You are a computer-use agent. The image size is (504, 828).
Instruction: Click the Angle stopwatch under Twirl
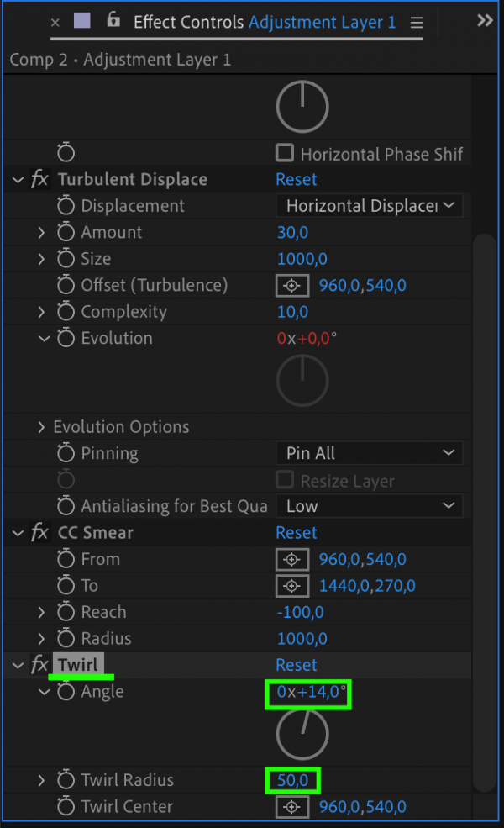coord(66,691)
